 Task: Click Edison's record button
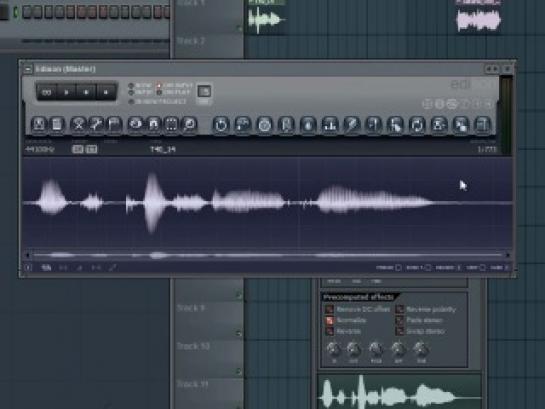tap(106, 92)
